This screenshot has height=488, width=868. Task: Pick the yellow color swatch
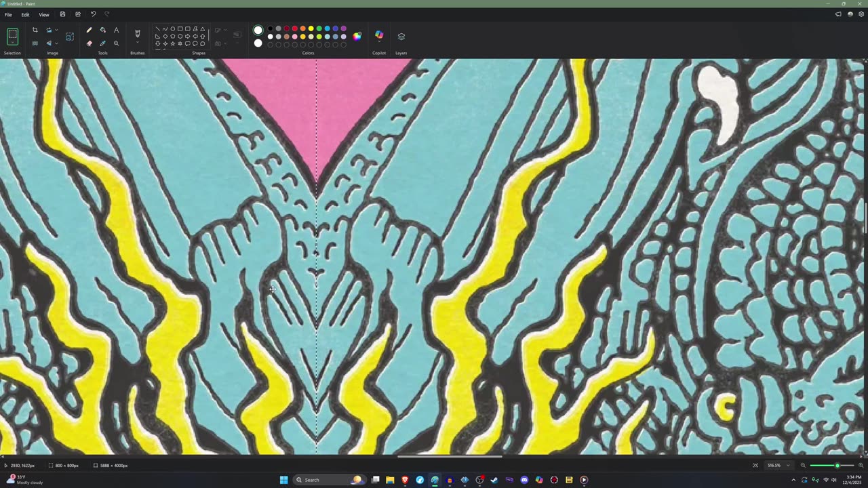[x=311, y=29]
